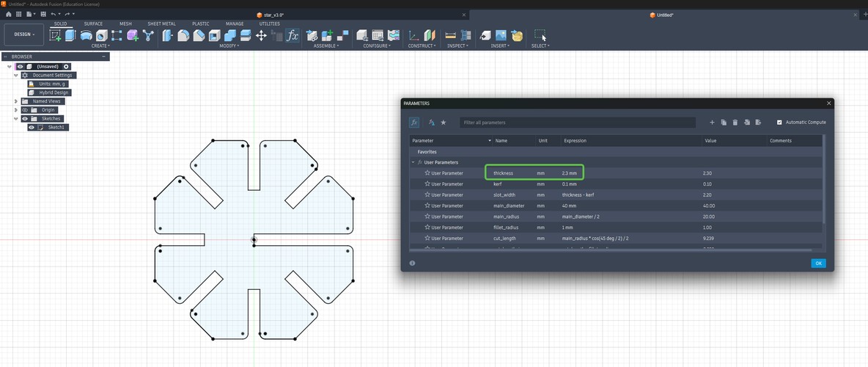Viewport: 868px width, 367px height.
Task: Select the Shell tool icon
Action: [x=214, y=35]
